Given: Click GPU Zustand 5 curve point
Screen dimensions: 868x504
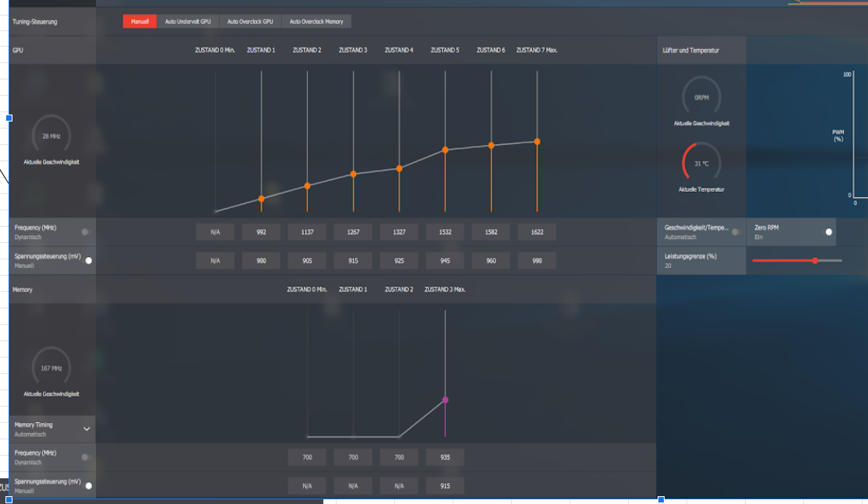Looking at the screenshot, I should pos(445,150).
